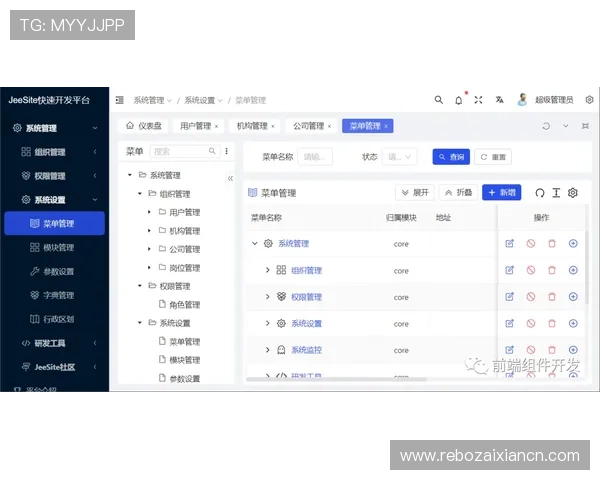
Task: Open 字典管理 in the left sidebar
Action: 54,295
